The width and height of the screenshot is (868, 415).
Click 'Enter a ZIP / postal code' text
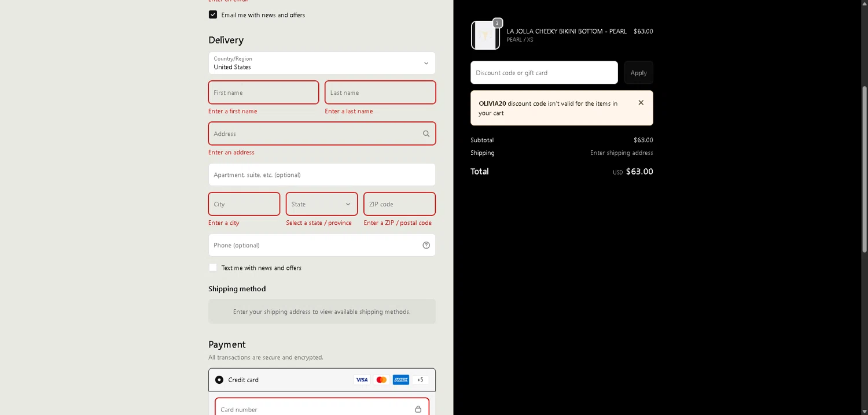(x=398, y=223)
